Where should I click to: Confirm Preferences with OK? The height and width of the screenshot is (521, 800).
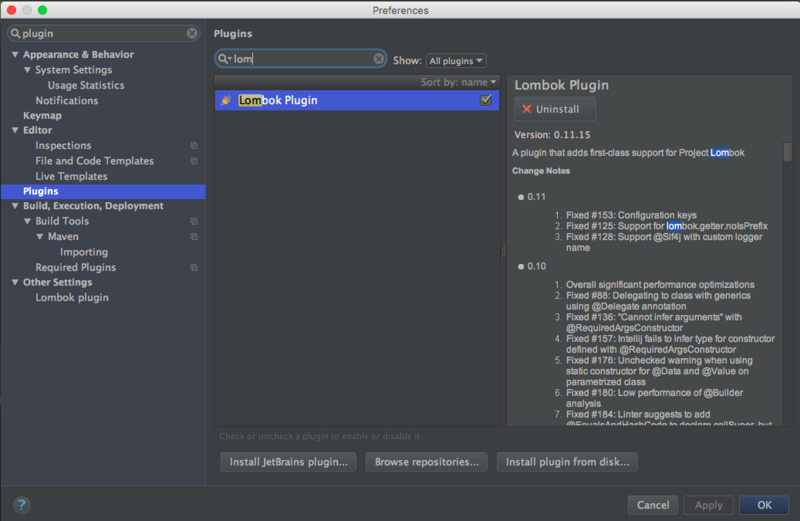[x=764, y=505]
